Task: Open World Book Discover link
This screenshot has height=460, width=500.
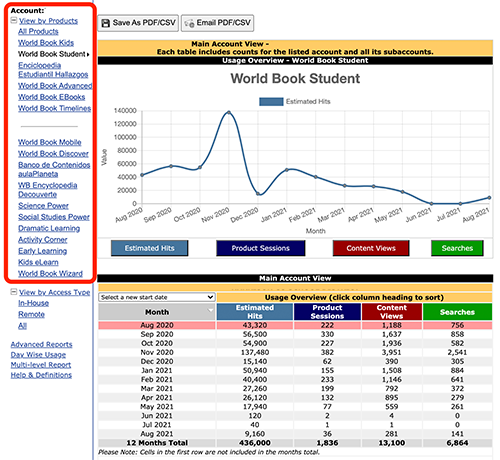Action: click(x=53, y=154)
